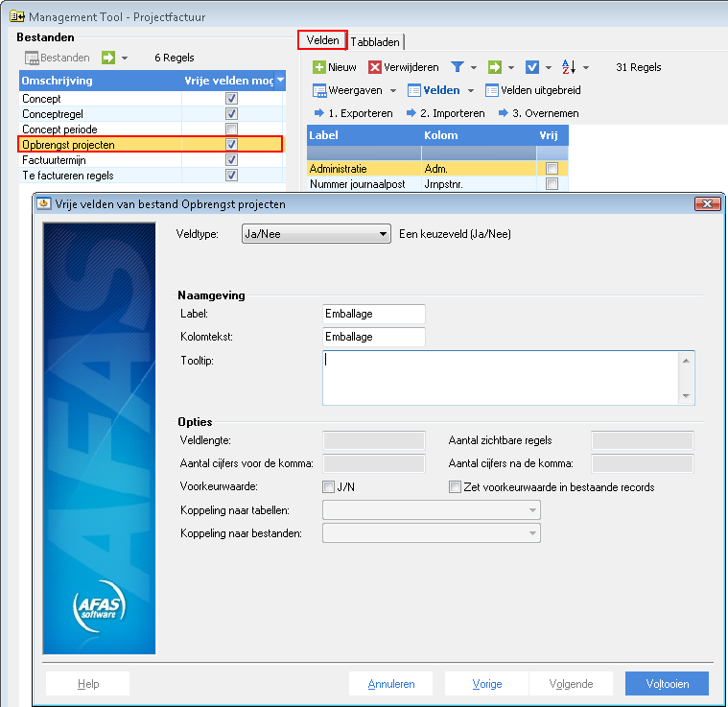The image size is (728, 707).
Task: Go back with the Vorige button
Action: point(486,683)
